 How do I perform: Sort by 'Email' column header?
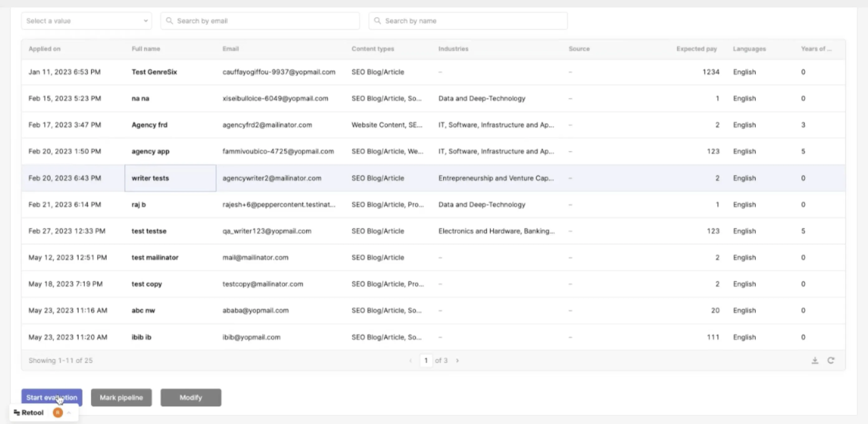coord(230,49)
